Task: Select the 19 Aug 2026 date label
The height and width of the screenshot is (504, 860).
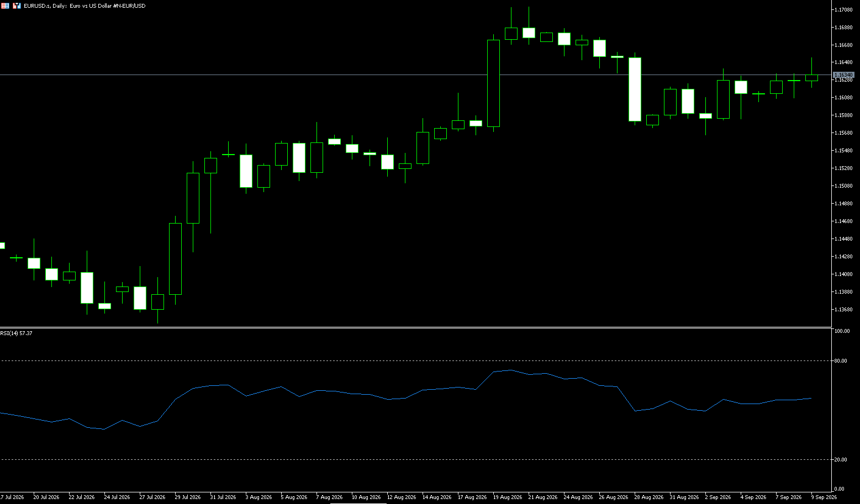Action: tap(508, 497)
